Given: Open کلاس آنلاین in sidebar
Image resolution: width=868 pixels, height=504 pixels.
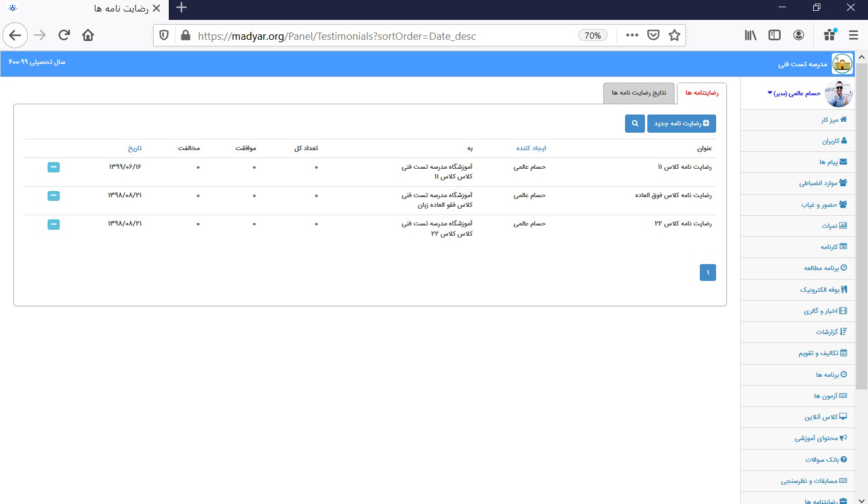Looking at the screenshot, I should (825, 417).
